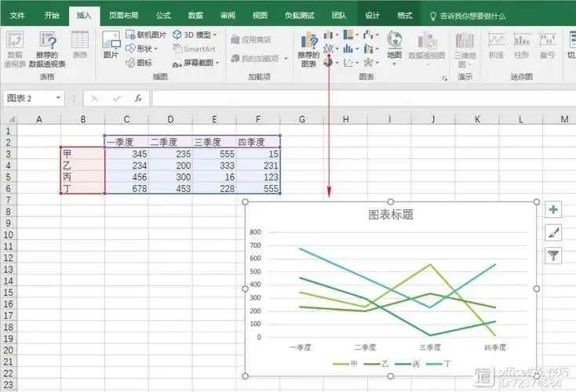The width and height of the screenshot is (576, 392).
Task: Click the PivotTable button
Action: [15, 49]
